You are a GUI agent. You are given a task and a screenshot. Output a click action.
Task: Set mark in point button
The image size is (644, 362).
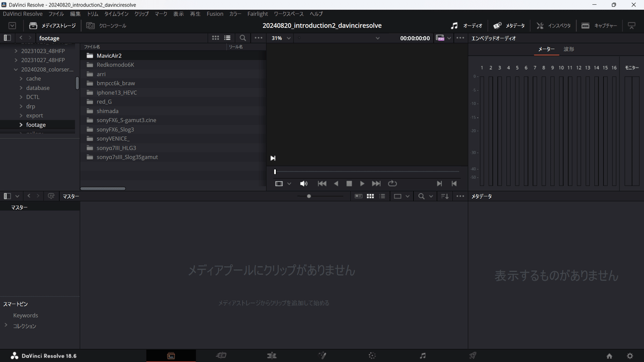(x=440, y=183)
